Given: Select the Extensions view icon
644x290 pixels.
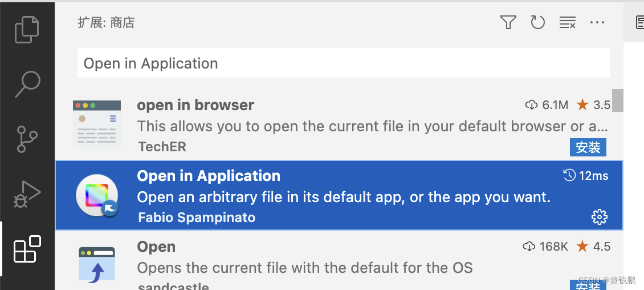Looking at the screenshot, I should 27,249.
